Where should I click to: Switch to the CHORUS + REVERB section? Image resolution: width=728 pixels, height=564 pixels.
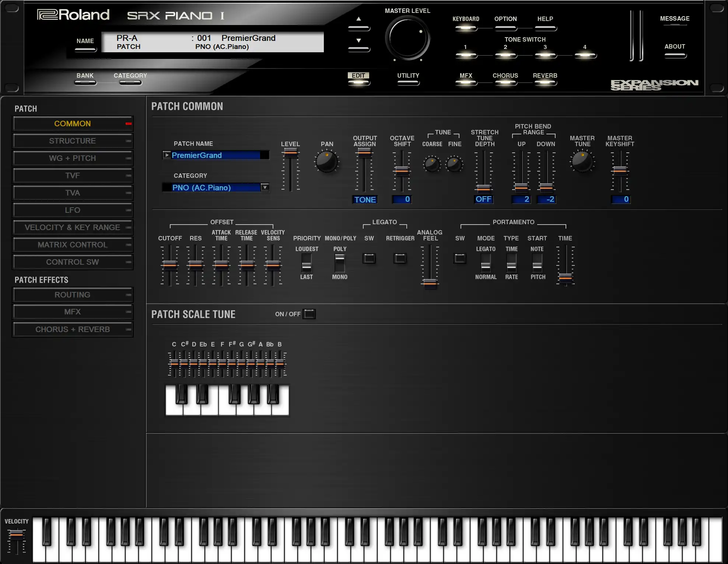coord(73,329)
